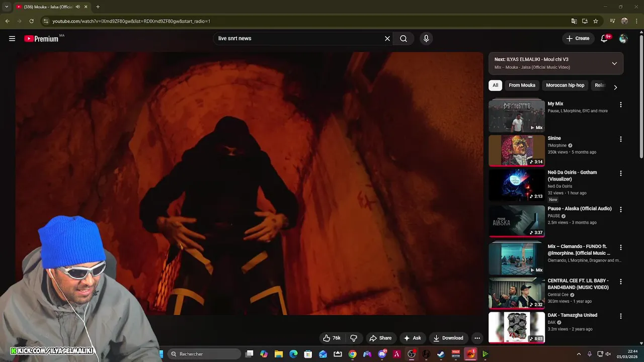
Task: Download the video
Action: 448,338
